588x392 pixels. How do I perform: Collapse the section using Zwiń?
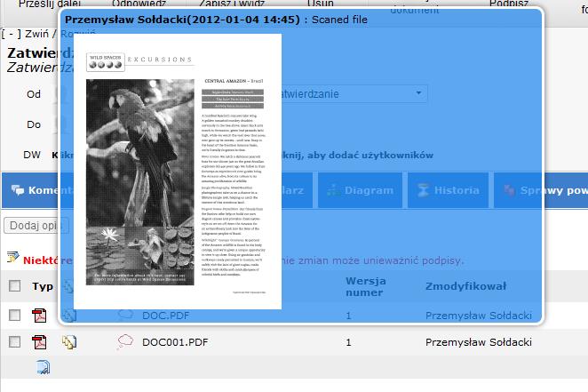36,34
